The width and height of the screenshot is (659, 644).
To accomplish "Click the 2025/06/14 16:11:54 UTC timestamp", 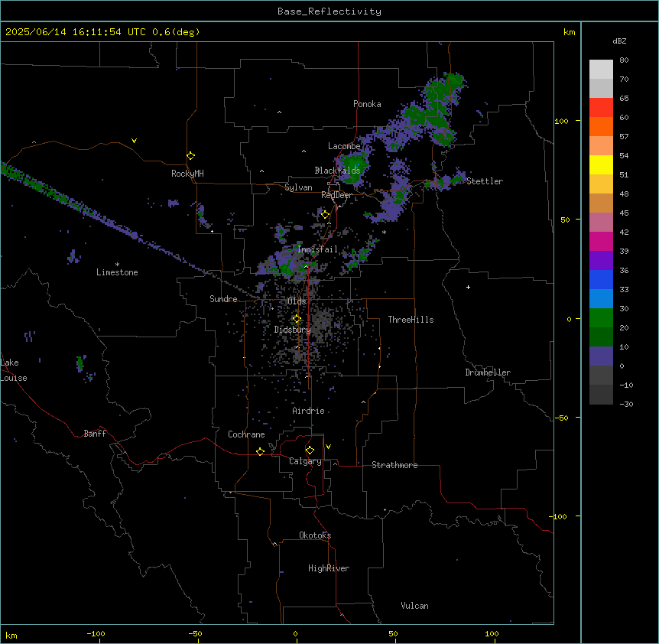I will (x=75, y=32).
